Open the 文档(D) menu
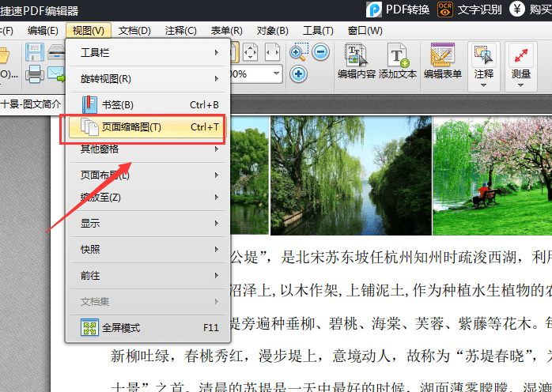Viewport: 552px width, 392px height. [134, 31]
